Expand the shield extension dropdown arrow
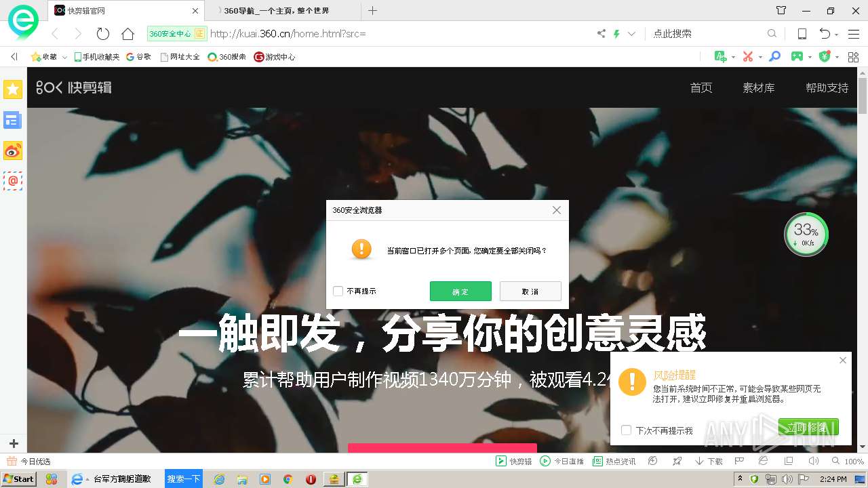 [x=837, y=58]
